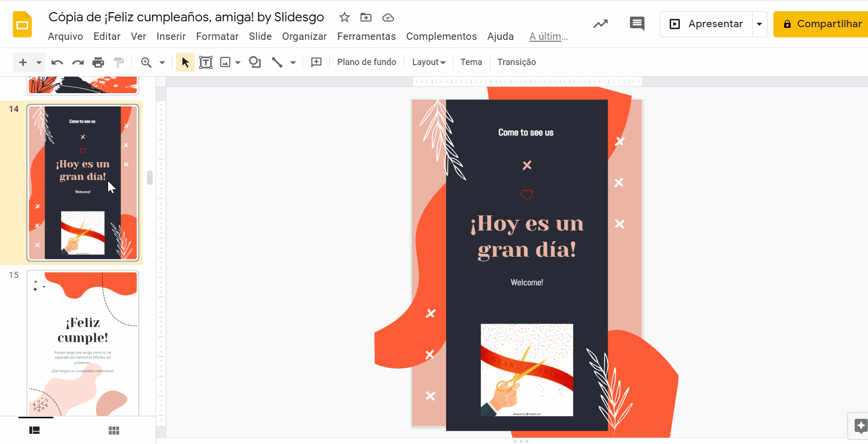Open the Arquivo menu
The height and width of the screenshot is (444, 868).
(65, 36)
